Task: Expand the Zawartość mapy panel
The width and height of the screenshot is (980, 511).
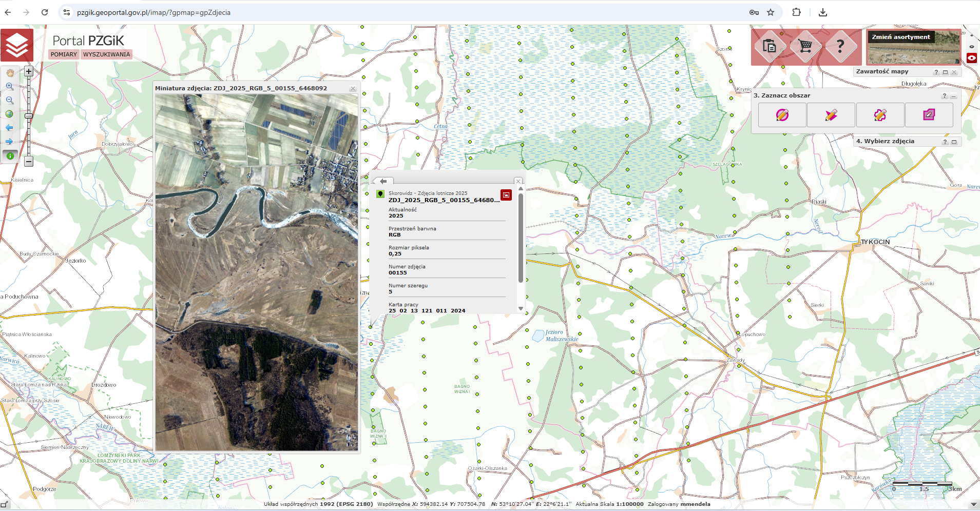Action: 945,72
